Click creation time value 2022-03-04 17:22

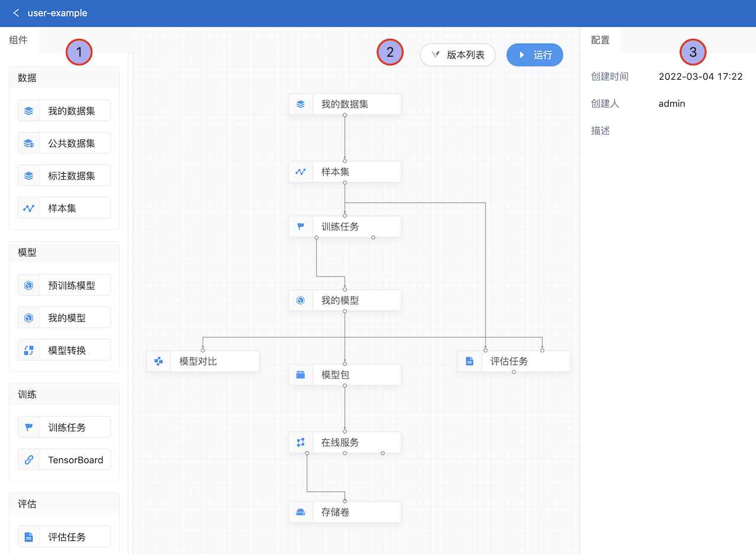(x=700, y=76)
